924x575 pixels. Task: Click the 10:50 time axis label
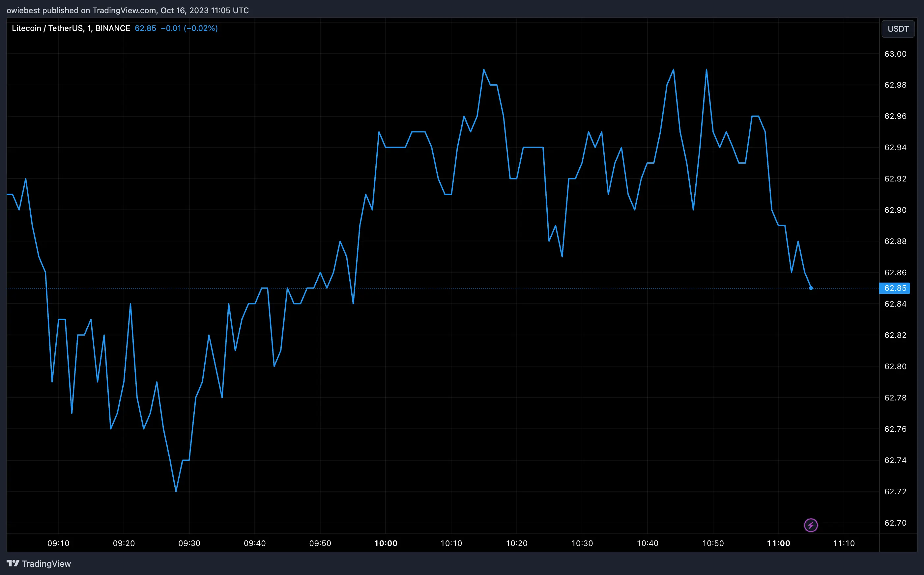tap(713, 543)
